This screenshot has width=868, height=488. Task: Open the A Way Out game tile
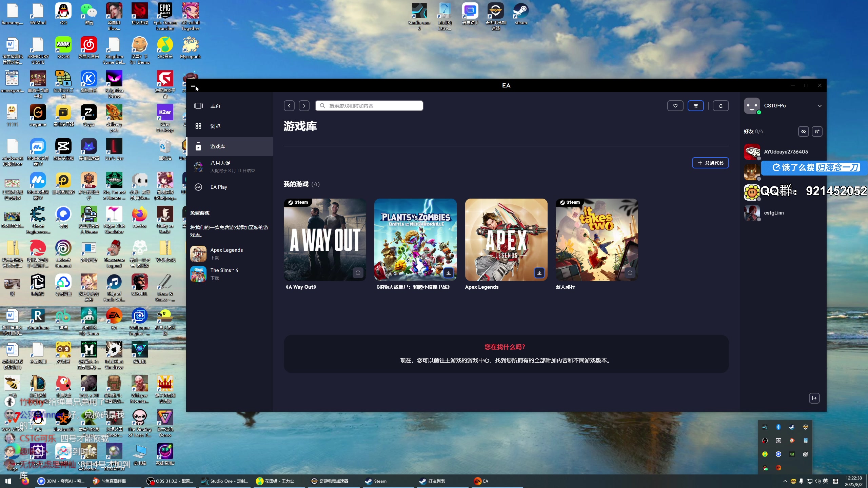[325, 240]
